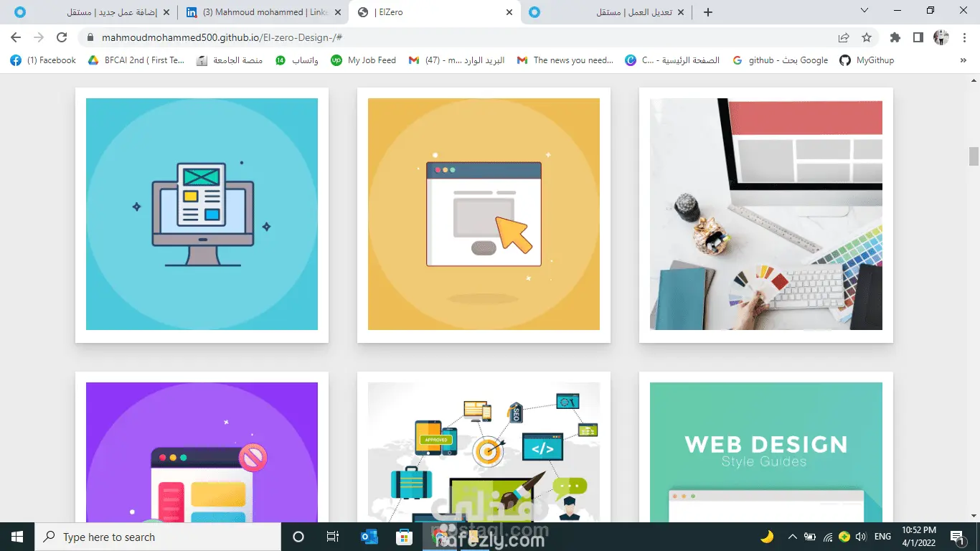Open the github بحث Google bookmark
Viewport: 980px width, 551px height.
click(780, 60)
